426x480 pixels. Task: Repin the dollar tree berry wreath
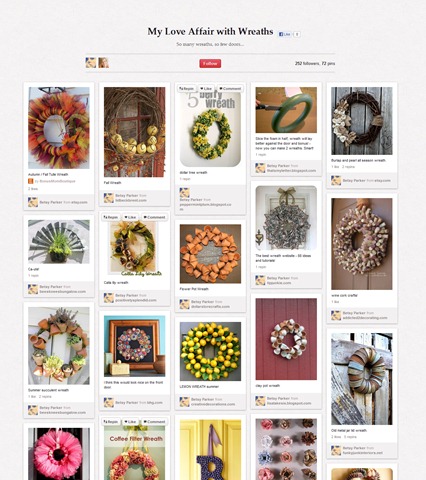point(187,89)
